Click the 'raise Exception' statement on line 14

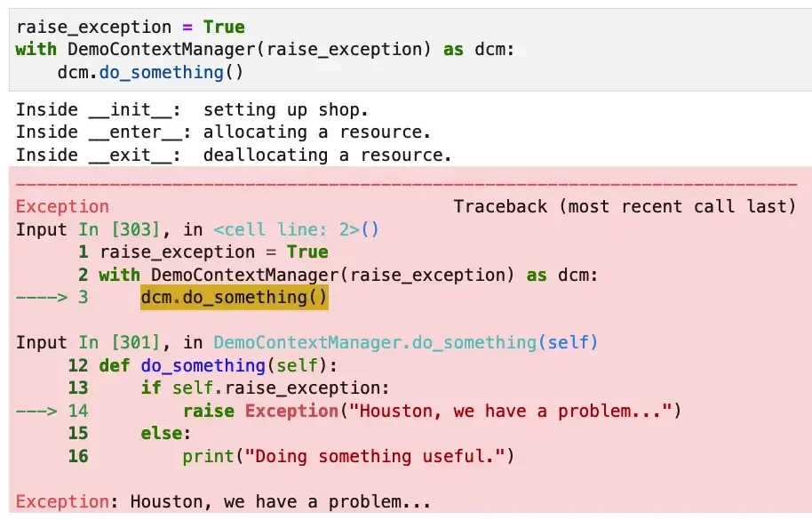tap(432, 411)
